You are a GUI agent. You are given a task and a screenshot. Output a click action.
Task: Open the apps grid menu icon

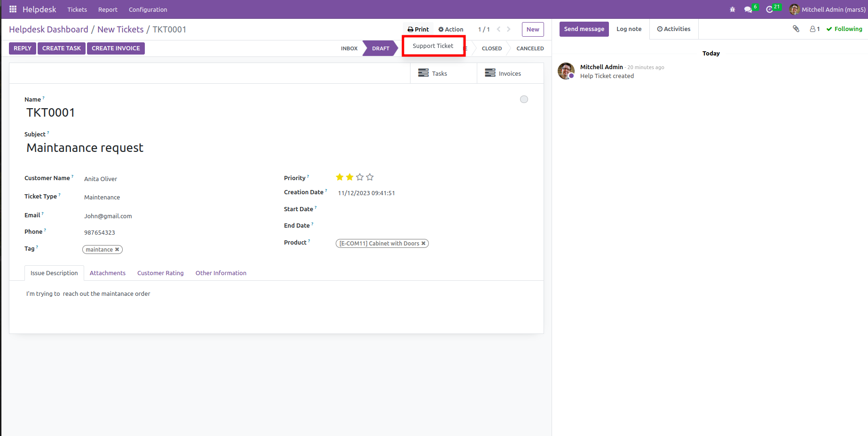[13, 9]
